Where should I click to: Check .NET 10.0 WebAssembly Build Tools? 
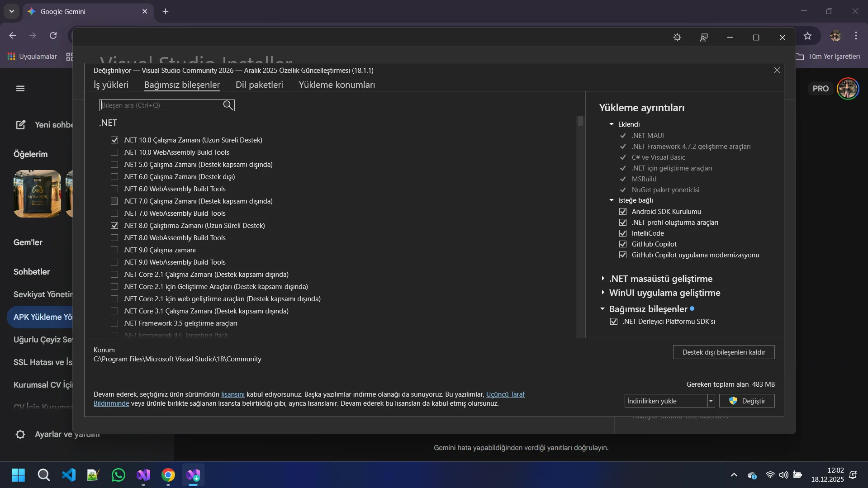(x=114, y=152)
